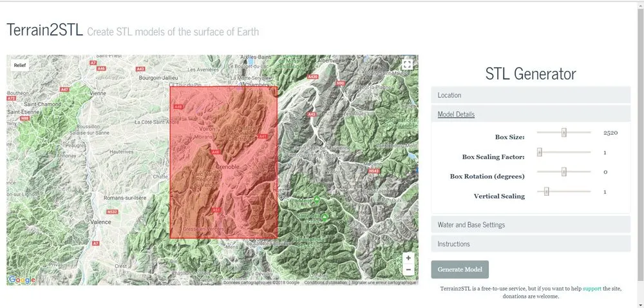Click the STL Generator heading
This screenshot has width=644, height=308.
click(531, 74)
